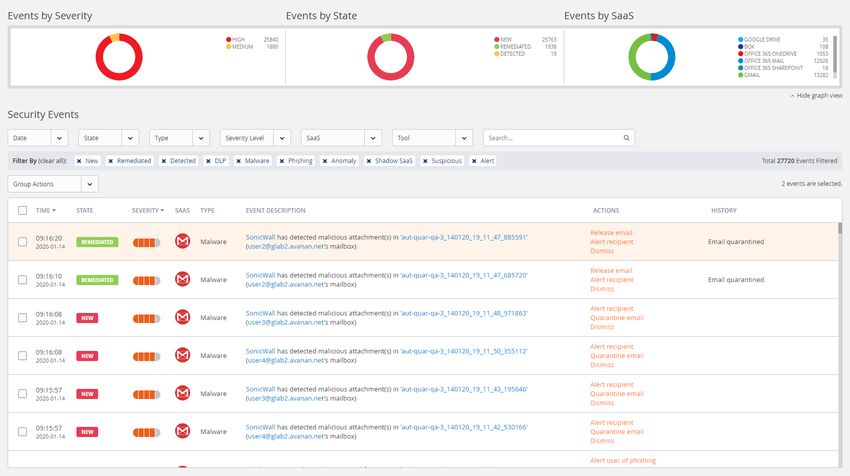
Task: Click GMAIL green legend swatch
Action: coord(740,75)
